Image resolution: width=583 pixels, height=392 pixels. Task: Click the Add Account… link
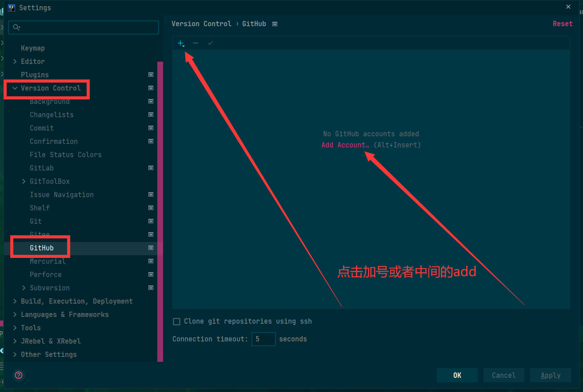pyautogui.click(x=345, y=145)
